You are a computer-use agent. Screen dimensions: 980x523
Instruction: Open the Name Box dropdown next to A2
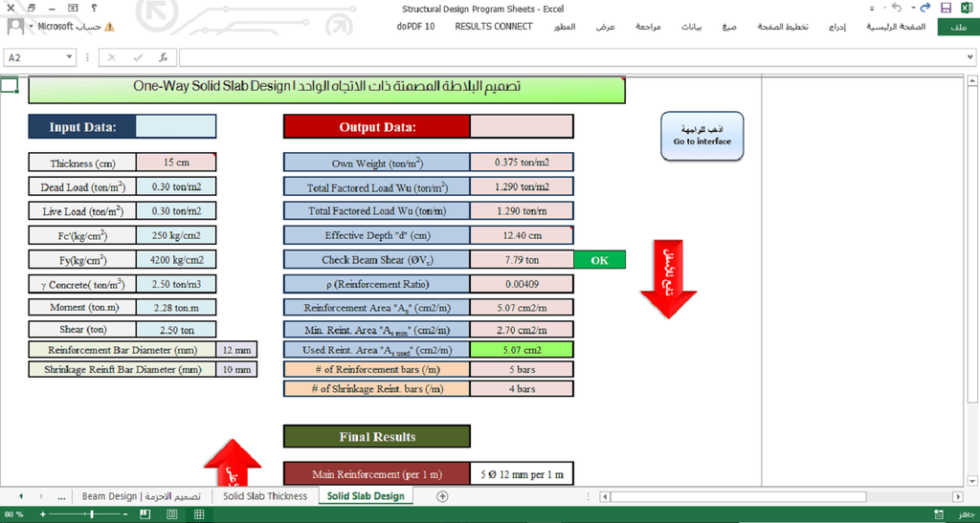click(69, 57)
